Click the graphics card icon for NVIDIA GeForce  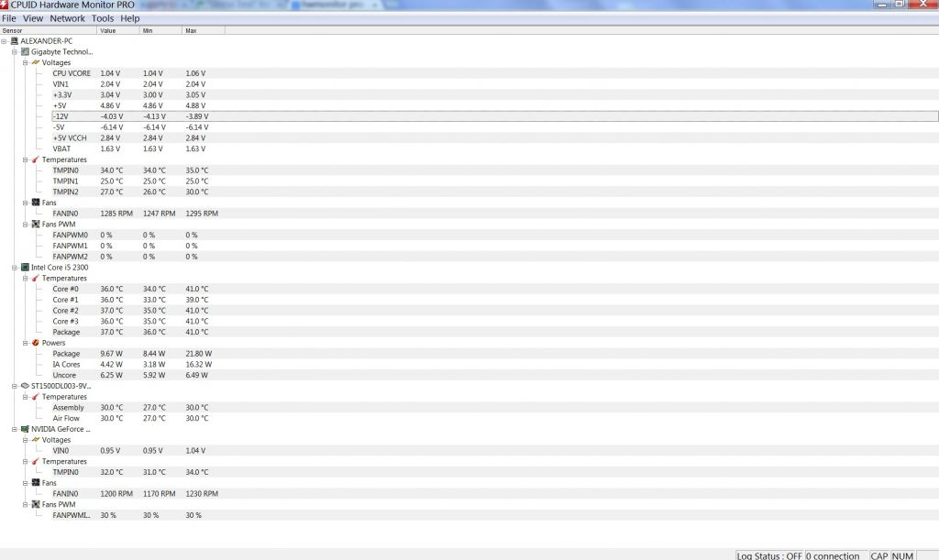pos(25,429)
